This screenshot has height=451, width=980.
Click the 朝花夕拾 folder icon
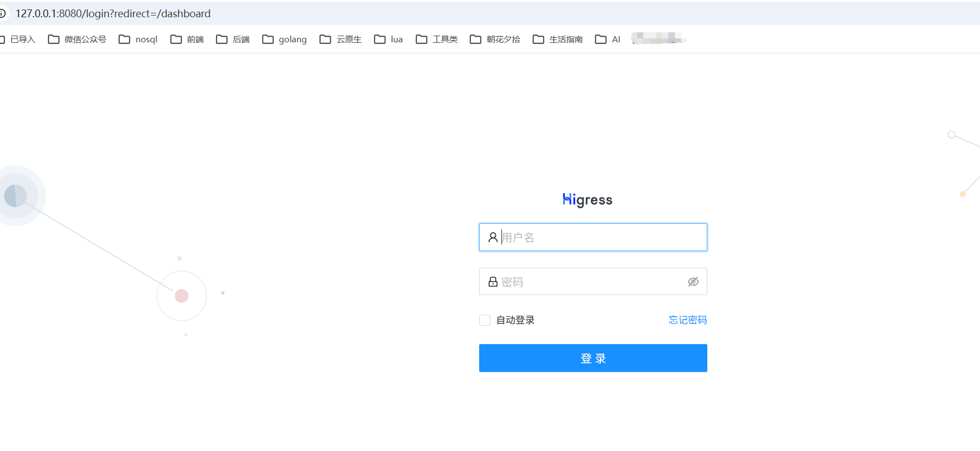pyautogui.click(x=475, y=40)
